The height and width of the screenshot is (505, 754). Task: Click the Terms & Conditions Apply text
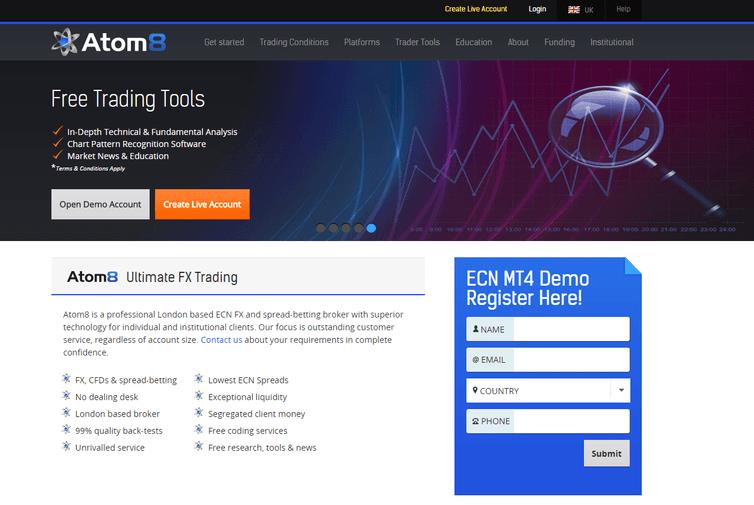[88, 168]
